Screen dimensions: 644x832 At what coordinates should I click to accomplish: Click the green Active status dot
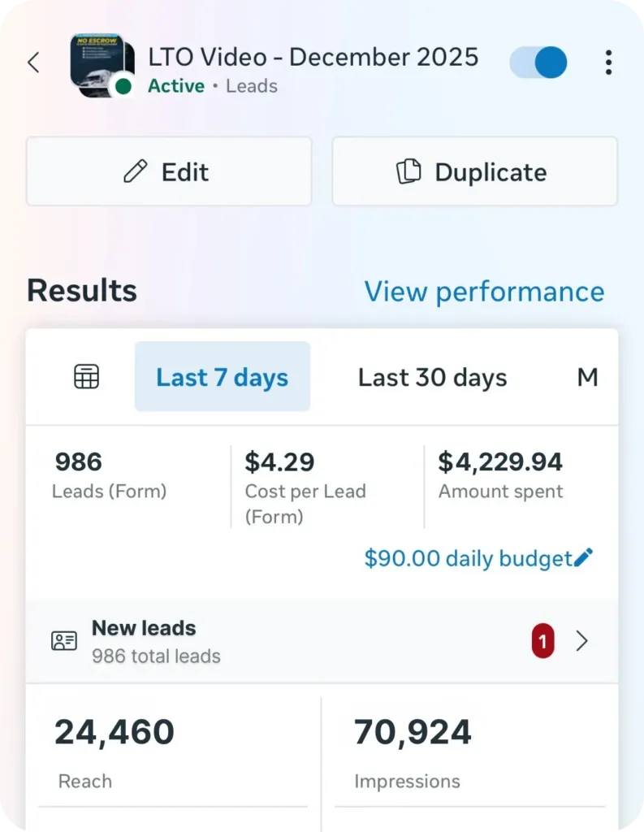point(123,86)
